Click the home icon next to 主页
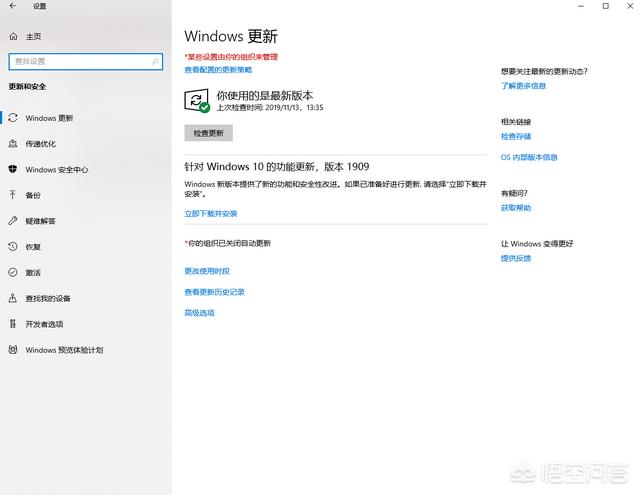The width and height of the screenshot is (640, 495). 13,37
